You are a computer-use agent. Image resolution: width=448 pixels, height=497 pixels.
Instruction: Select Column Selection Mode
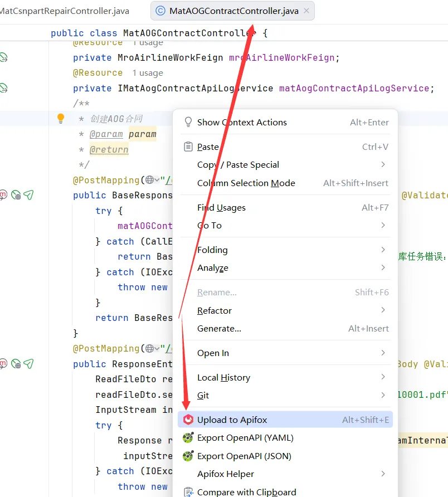coord(285,183)
